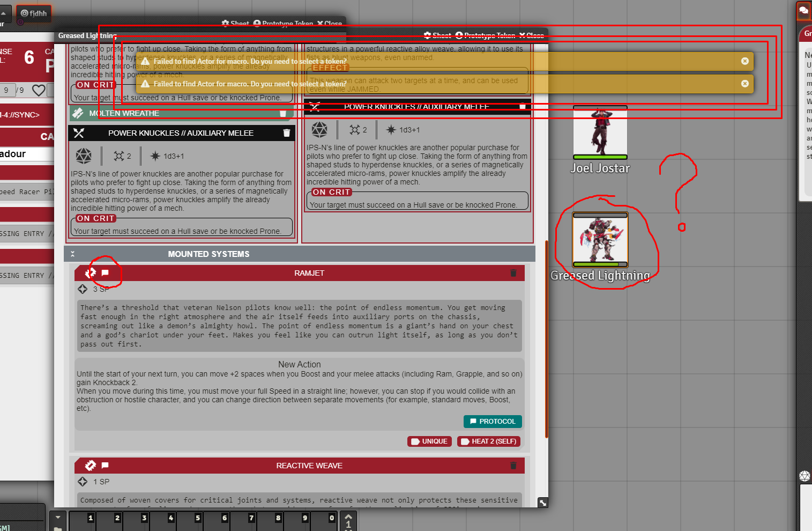Click the RAMJET system macro icon

[91, 273]
